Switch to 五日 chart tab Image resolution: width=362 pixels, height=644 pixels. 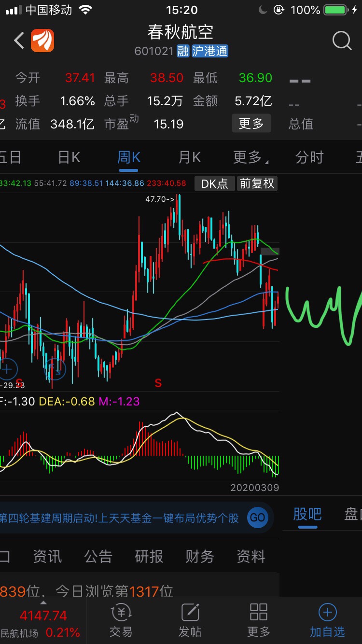point(10,157)
